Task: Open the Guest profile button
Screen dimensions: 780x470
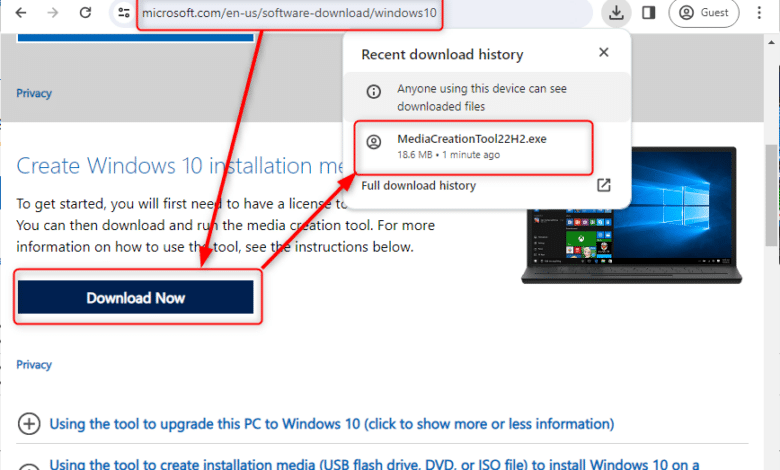Action: click(x=704, y=13)
